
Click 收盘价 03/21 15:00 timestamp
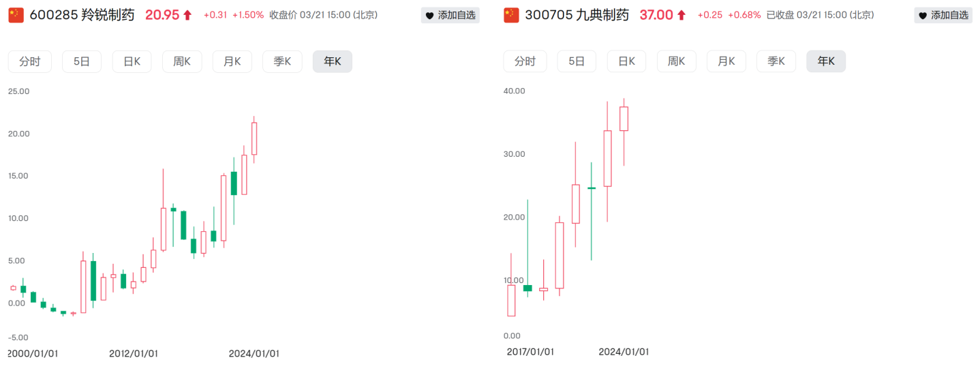click(x=324, y=15)
